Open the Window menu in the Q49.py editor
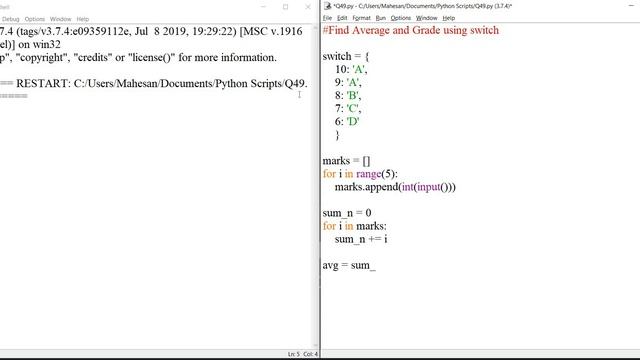 tap(427, 18)
